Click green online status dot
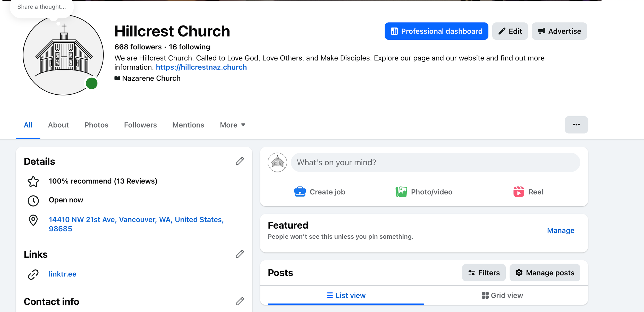The width and height of the screenshot is (644, 312). click(91, 83)
